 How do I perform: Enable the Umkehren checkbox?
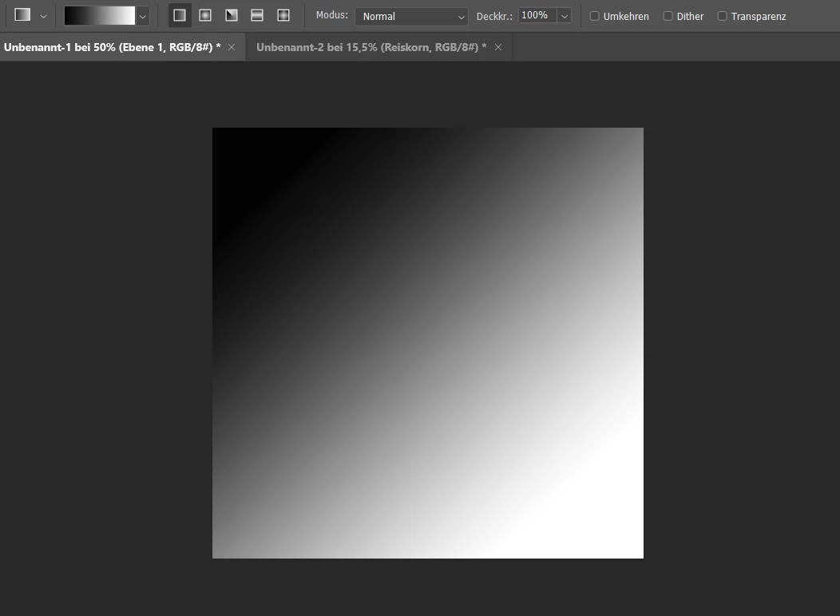[594, 16]
